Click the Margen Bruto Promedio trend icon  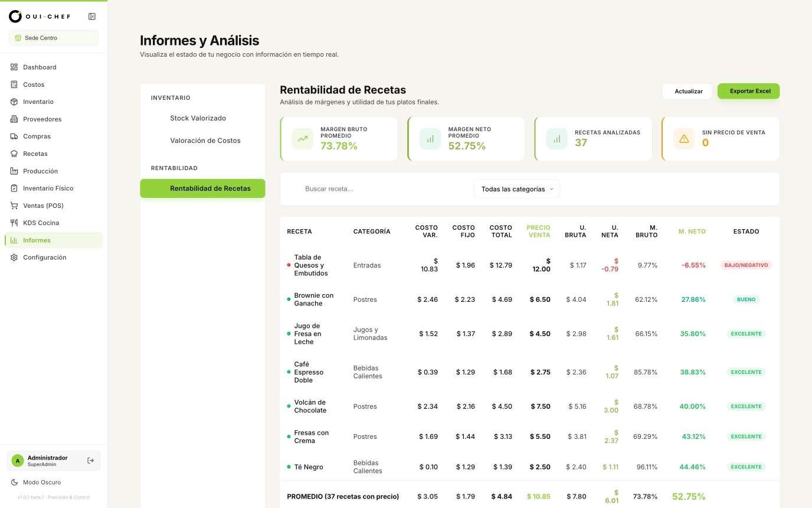pos(303,139)
